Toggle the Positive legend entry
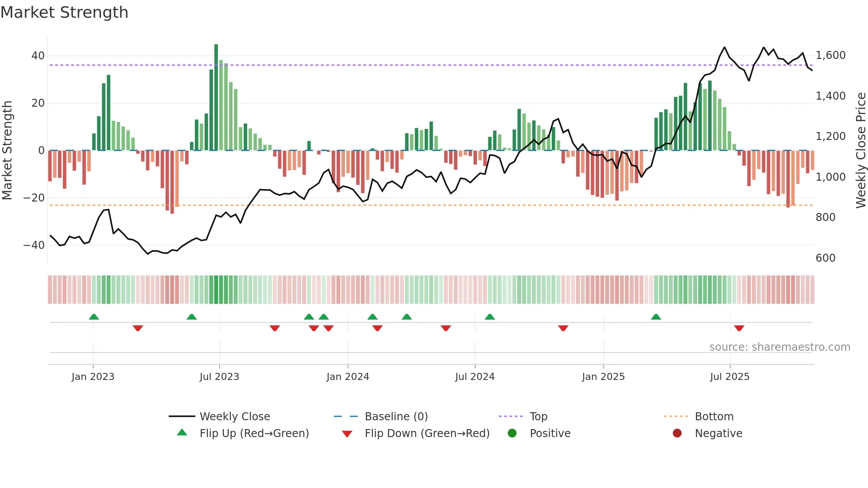Viewport: 868px width, 488px height. 539,433
